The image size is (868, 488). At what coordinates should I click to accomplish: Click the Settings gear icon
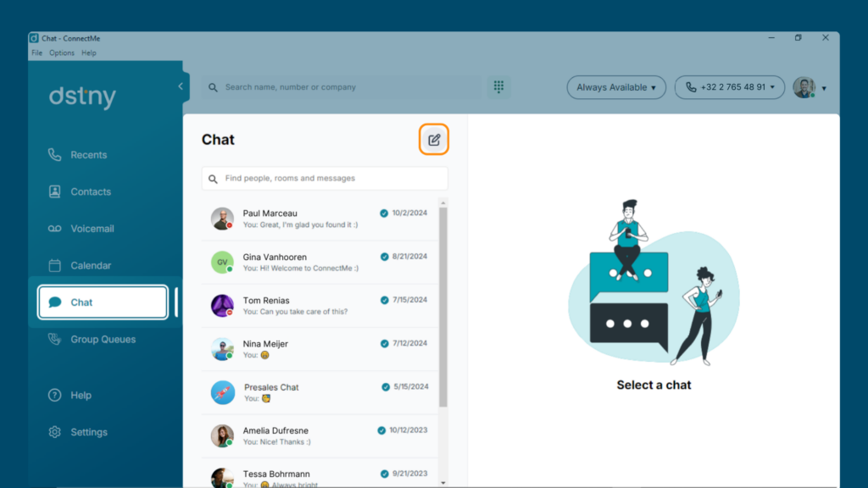pyautogui.click(x=54, y=432)
